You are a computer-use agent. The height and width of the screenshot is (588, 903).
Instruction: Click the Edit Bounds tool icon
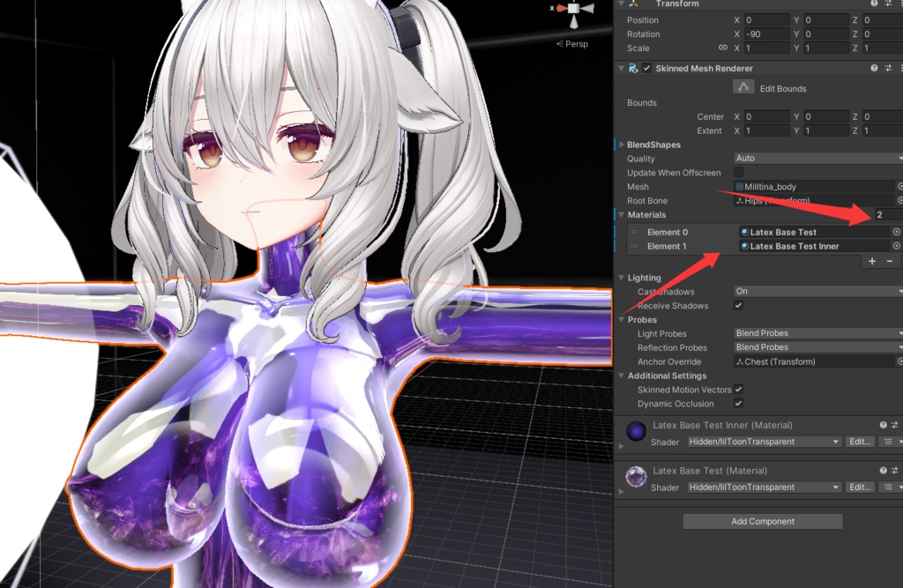point(743,87)
